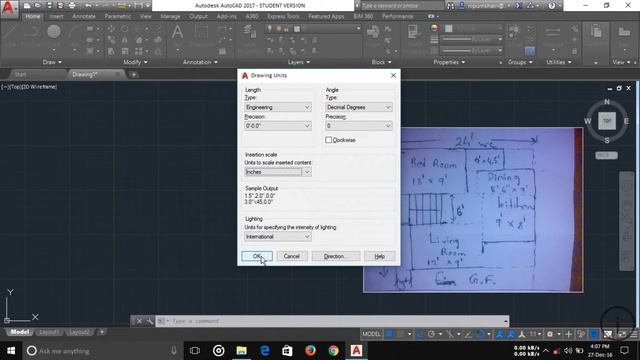
Task: Open the Manage ribbon tab
Action: coord(170,16)
